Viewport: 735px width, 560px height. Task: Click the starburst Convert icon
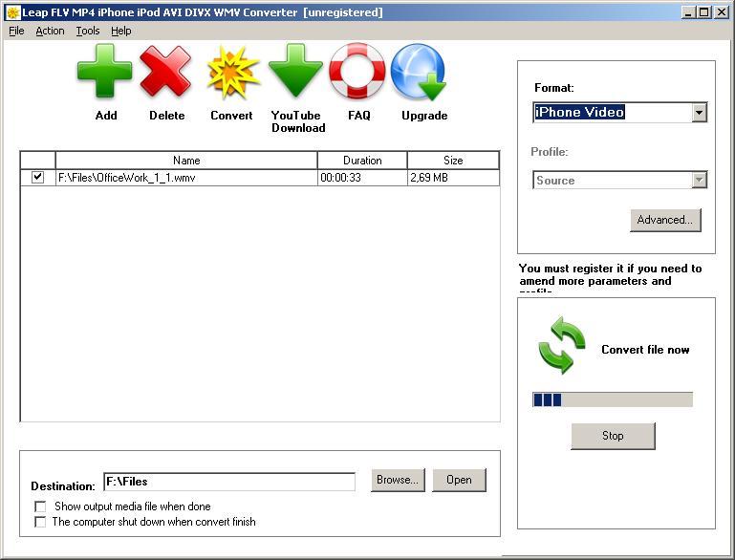point(232,72)
